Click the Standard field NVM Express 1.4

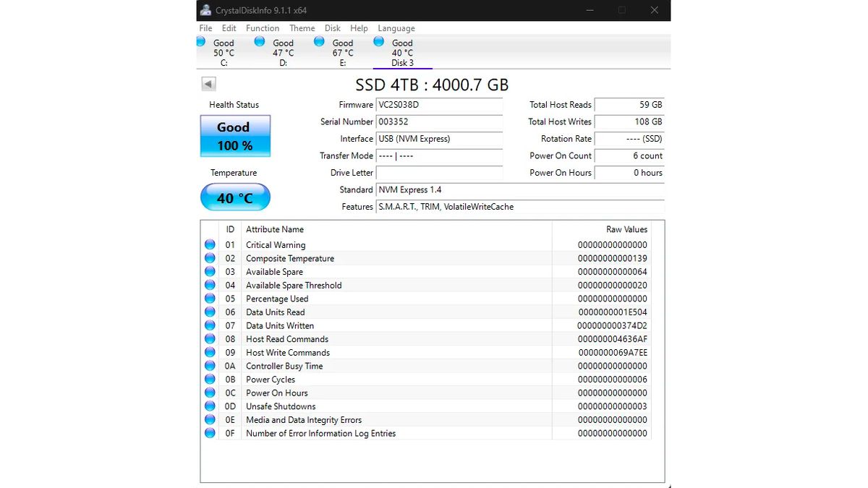click(520, 189)
